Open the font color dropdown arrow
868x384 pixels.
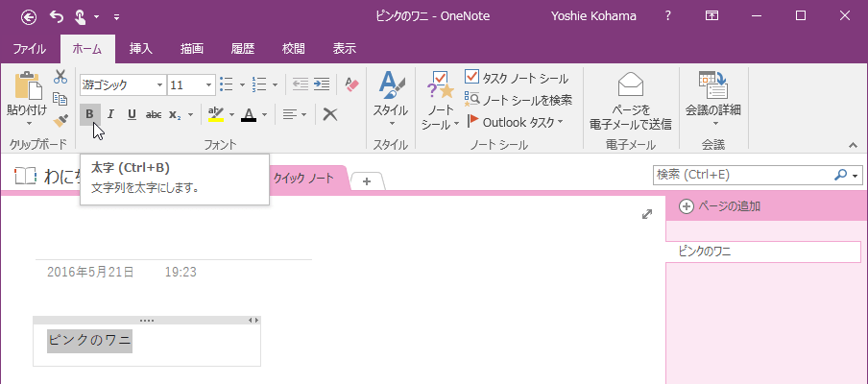(265, 115)
